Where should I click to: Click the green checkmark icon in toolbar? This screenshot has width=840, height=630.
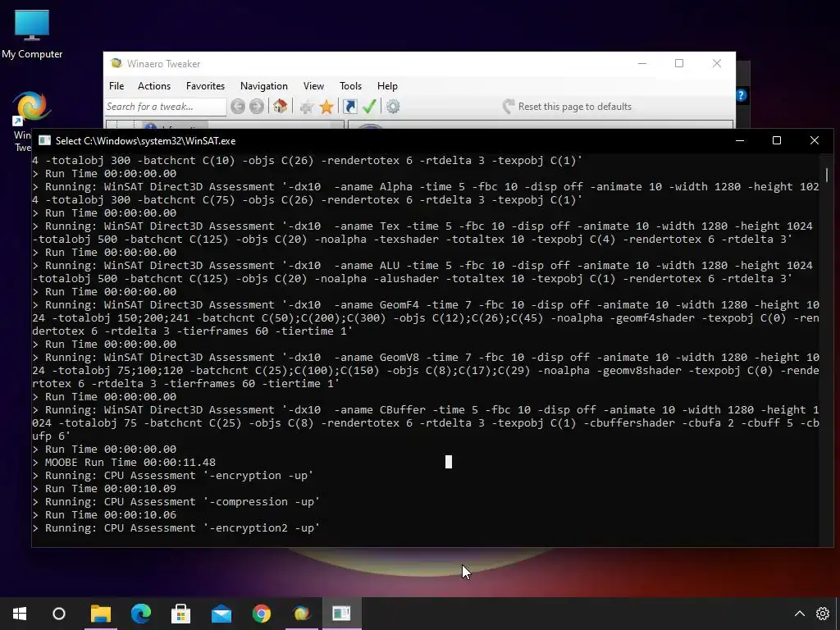[x=369, y=106]
